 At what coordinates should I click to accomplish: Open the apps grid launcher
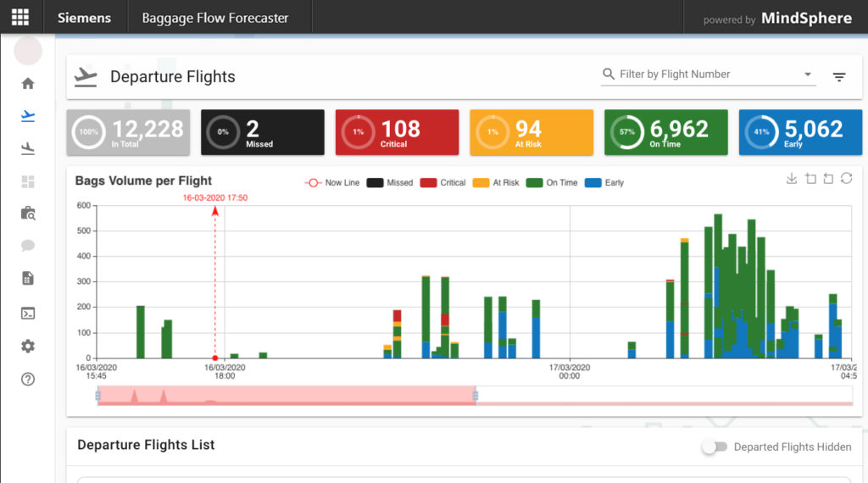point(19,17)
